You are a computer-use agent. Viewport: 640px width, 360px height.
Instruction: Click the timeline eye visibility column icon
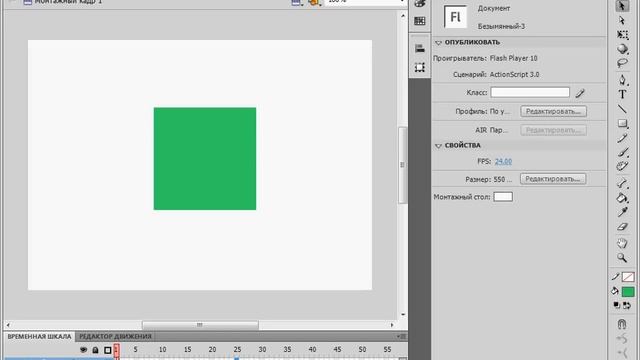click(83, 350)
